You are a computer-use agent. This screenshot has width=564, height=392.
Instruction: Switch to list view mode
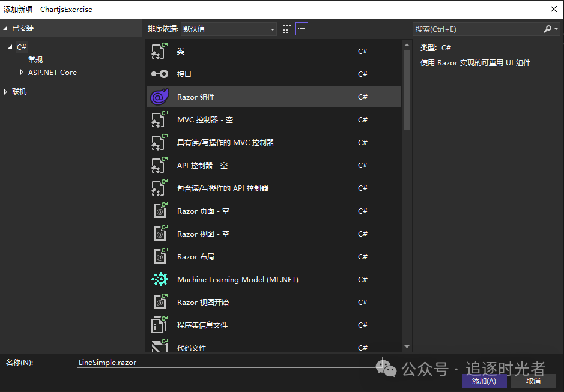301,28
